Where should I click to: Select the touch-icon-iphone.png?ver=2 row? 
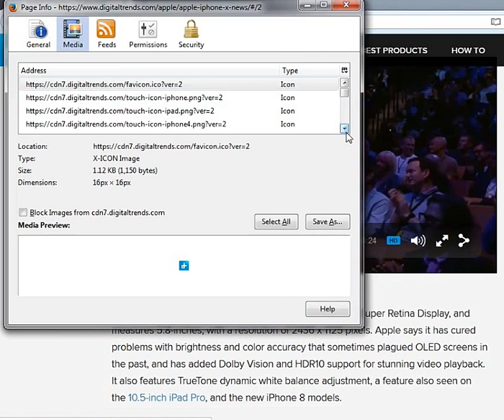[179, 97]
